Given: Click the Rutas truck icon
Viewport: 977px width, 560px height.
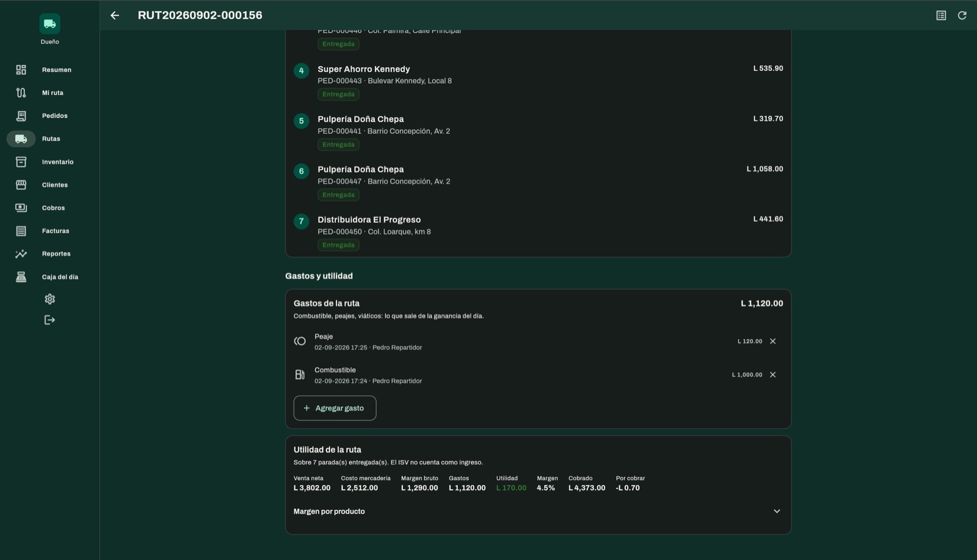Looking at the screenshot, I should 21,139.
